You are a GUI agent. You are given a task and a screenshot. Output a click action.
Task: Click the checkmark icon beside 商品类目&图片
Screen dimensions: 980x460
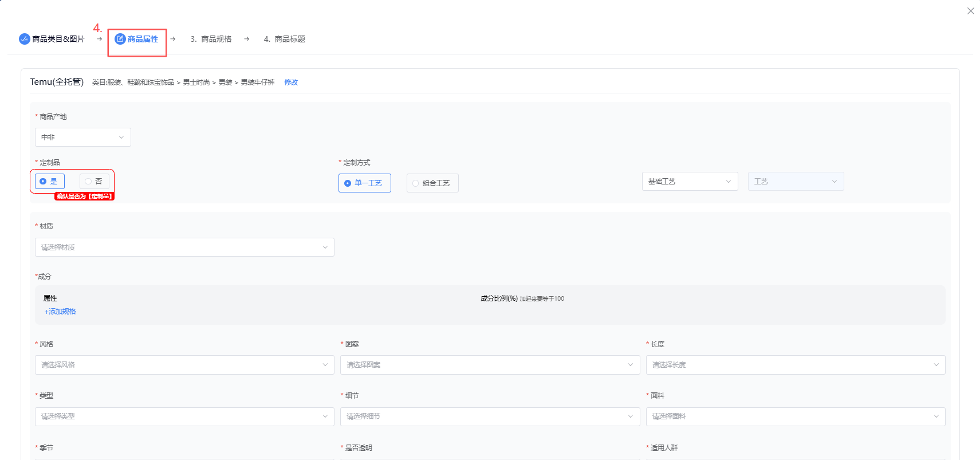pyautogui.click(x=24, y=39)
